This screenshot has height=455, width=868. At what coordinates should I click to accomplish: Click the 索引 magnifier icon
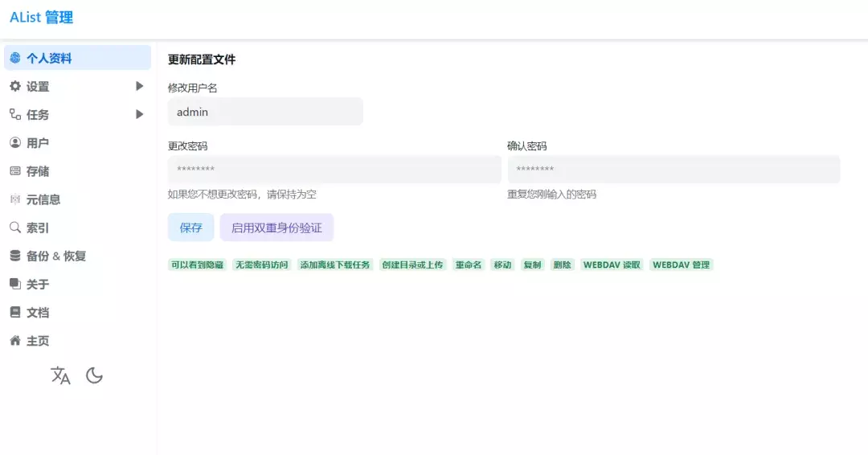(x=15, y=227)
